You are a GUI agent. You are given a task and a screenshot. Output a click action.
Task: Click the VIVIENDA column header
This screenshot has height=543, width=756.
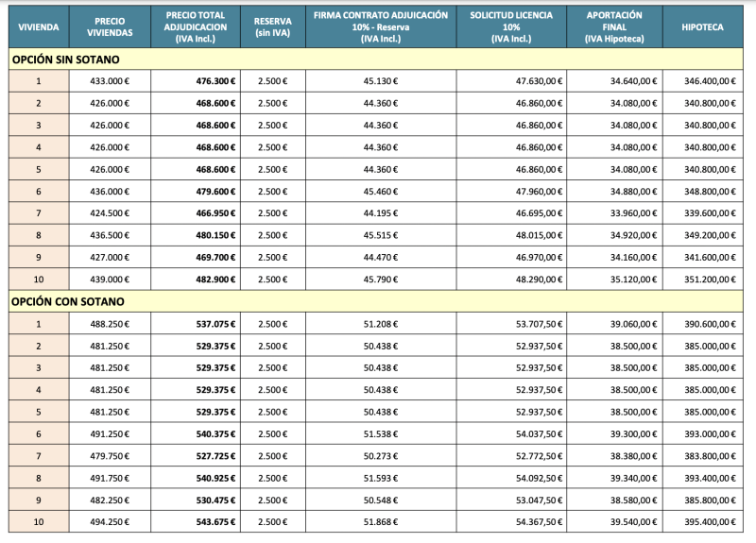click(x=39, y=27)
